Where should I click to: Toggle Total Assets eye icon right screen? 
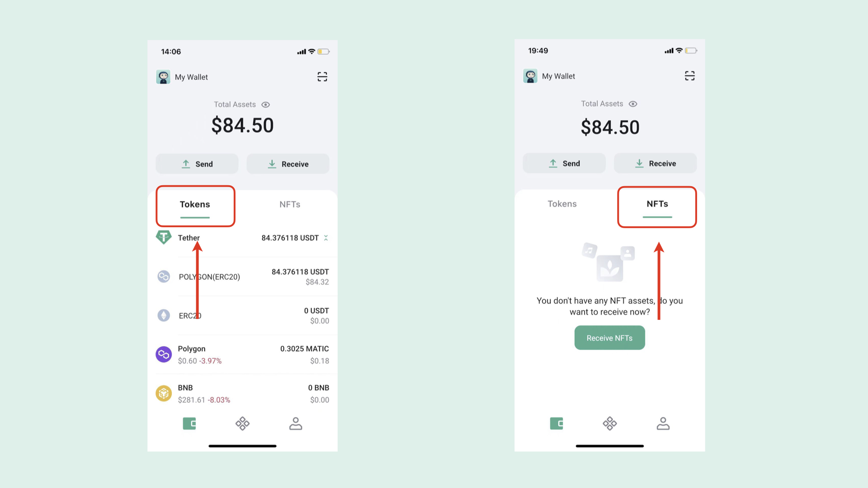pos(633,103)
